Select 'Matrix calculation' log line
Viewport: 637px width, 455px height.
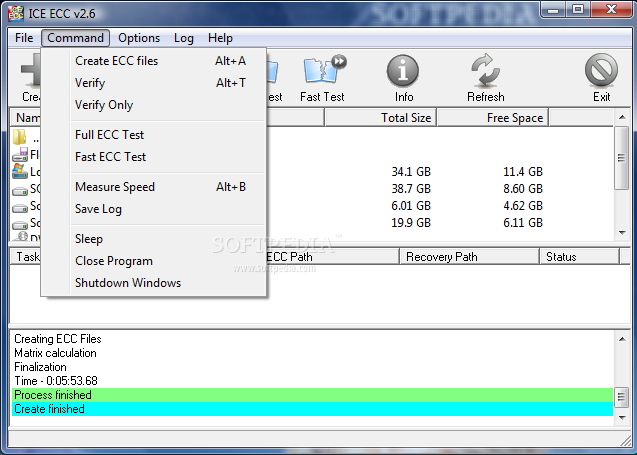(x=312, y=353)
